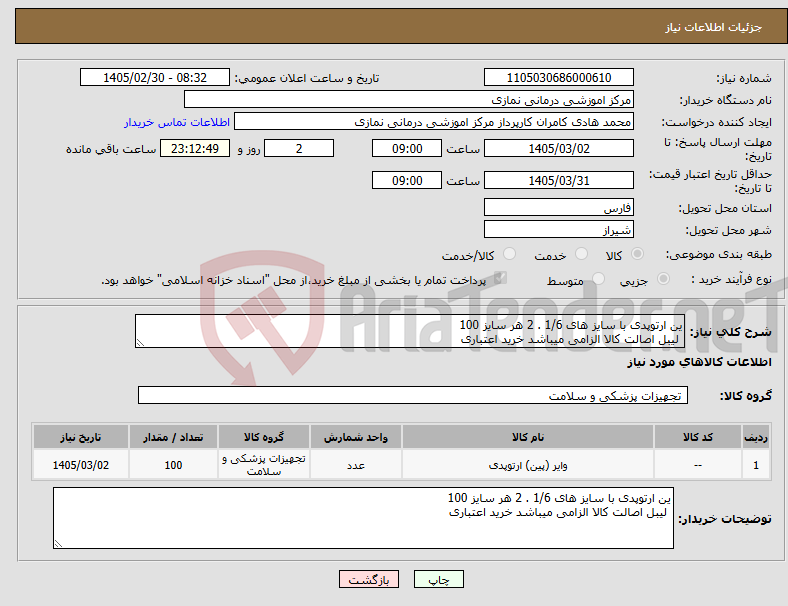The width and height of the screenshot is (788, 606).
Task: Click the گروه کالا field تجهیزات پزشکی و سلامت
Action: (x=413, y=395)
